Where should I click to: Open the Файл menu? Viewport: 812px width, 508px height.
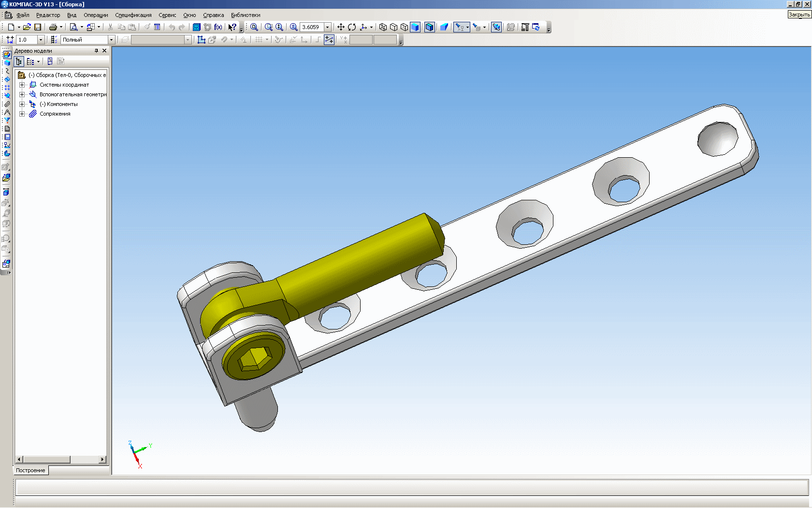click(23, 15)
